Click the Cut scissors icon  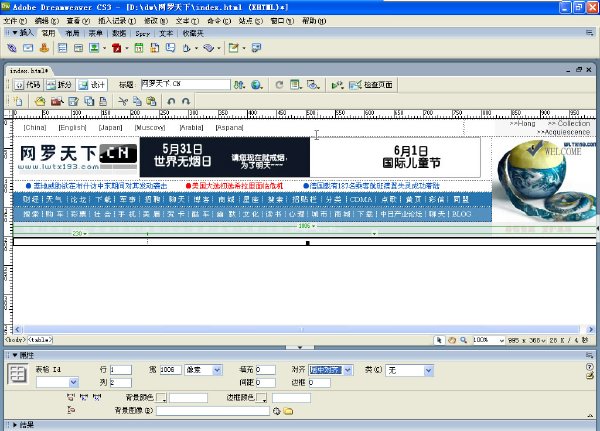(123, 101)
